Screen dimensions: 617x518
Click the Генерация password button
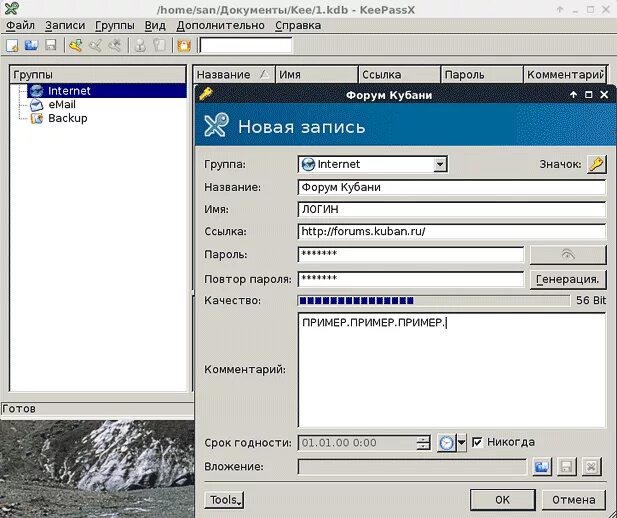pyautogui.click(x=568, y=279)
